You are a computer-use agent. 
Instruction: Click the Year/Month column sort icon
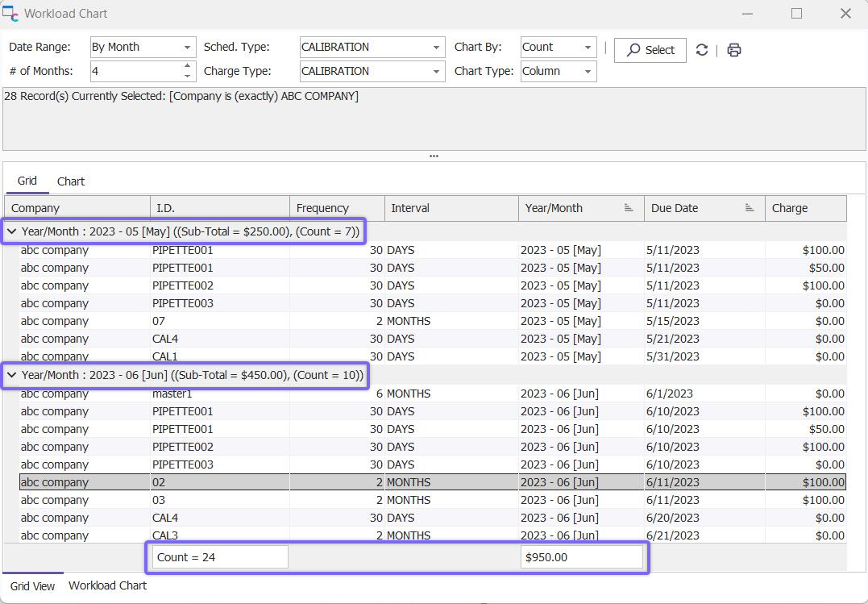pyautogui.click(x=629, y=208)
